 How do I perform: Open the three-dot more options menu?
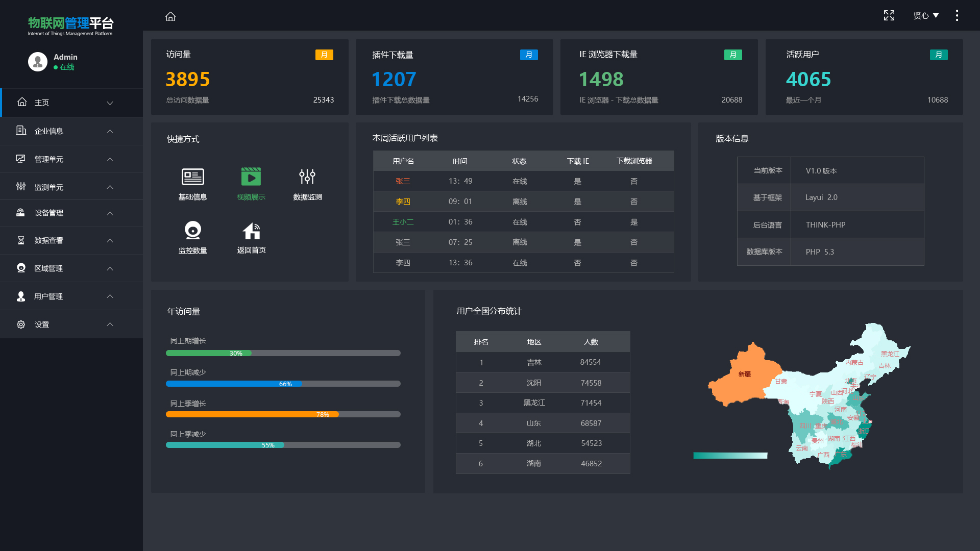[957, 16]
